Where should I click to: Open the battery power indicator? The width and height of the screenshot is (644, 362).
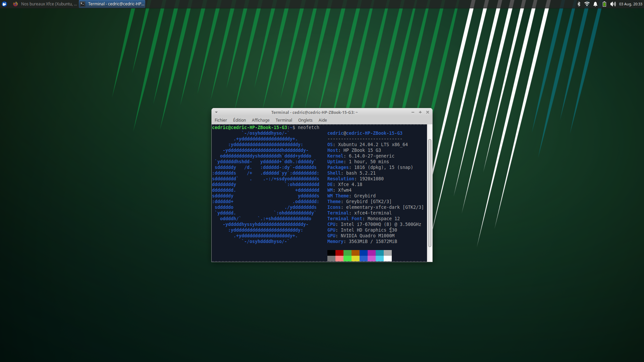604,4
